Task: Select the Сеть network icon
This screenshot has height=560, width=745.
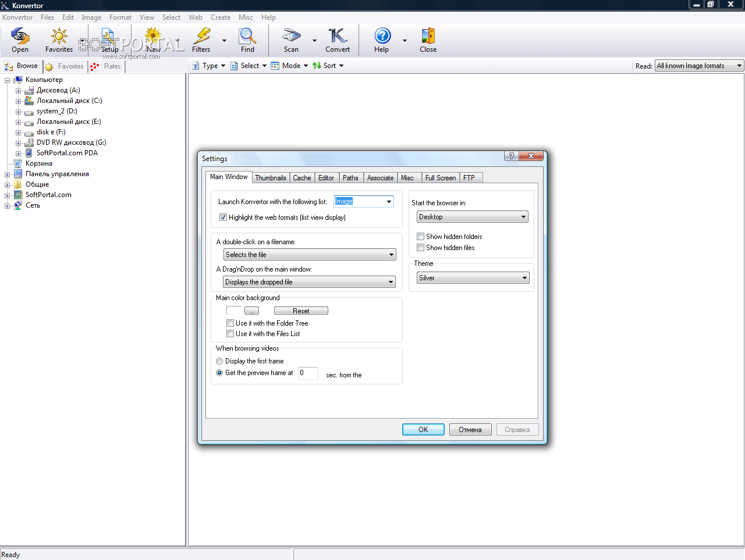Action: 18,205
